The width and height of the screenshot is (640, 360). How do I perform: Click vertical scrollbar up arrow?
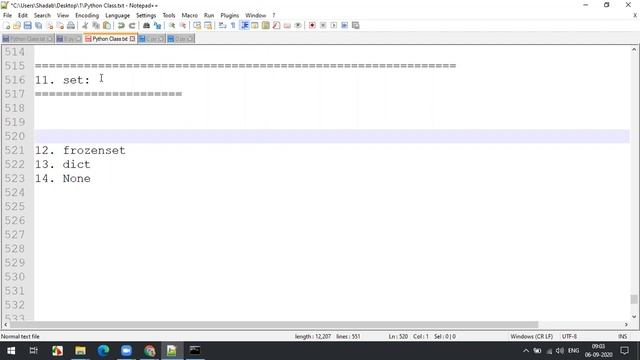click(634, 50)
